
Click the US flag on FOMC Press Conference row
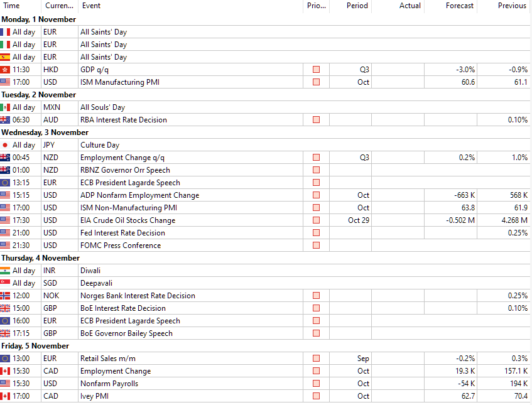[5, 246]
